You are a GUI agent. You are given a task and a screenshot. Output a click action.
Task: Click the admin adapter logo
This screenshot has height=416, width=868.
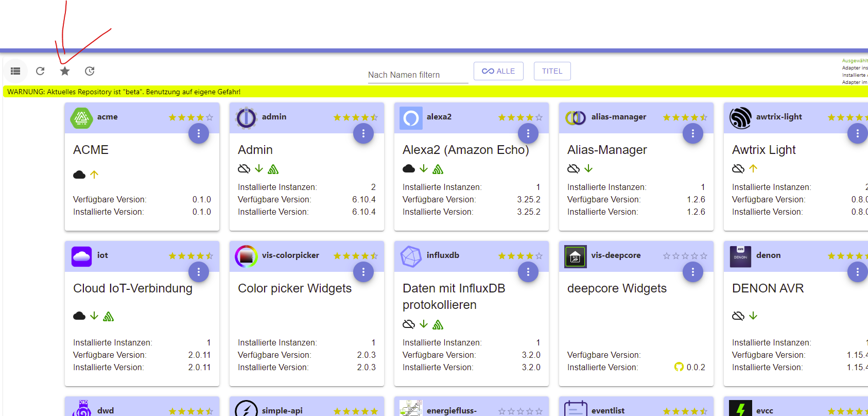(246, 118)
